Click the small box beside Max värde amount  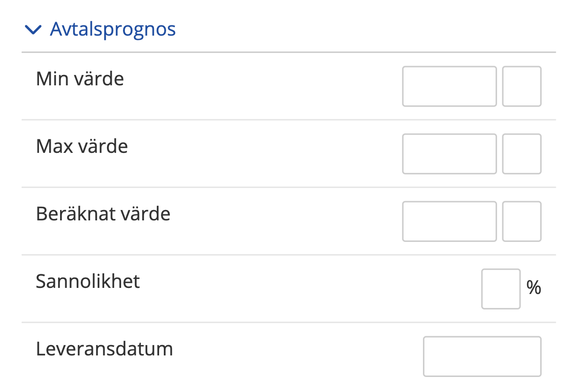(x=521, y=154)
